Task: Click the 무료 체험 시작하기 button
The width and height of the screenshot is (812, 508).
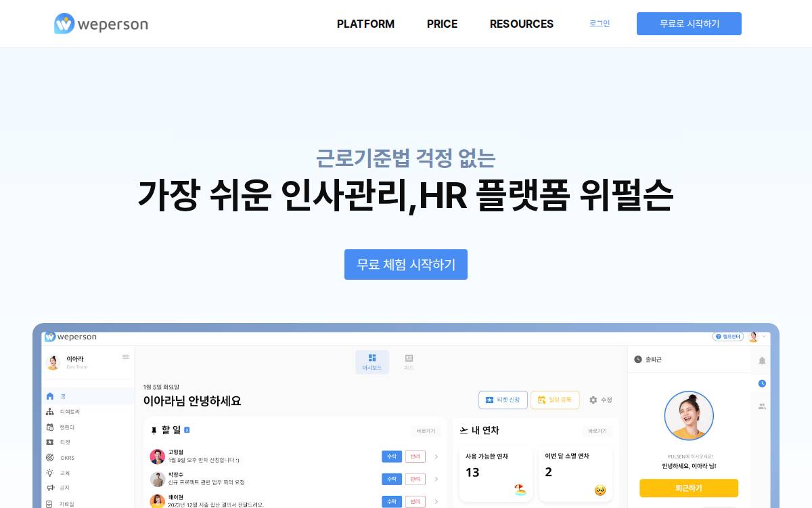Action: [406, 264]
